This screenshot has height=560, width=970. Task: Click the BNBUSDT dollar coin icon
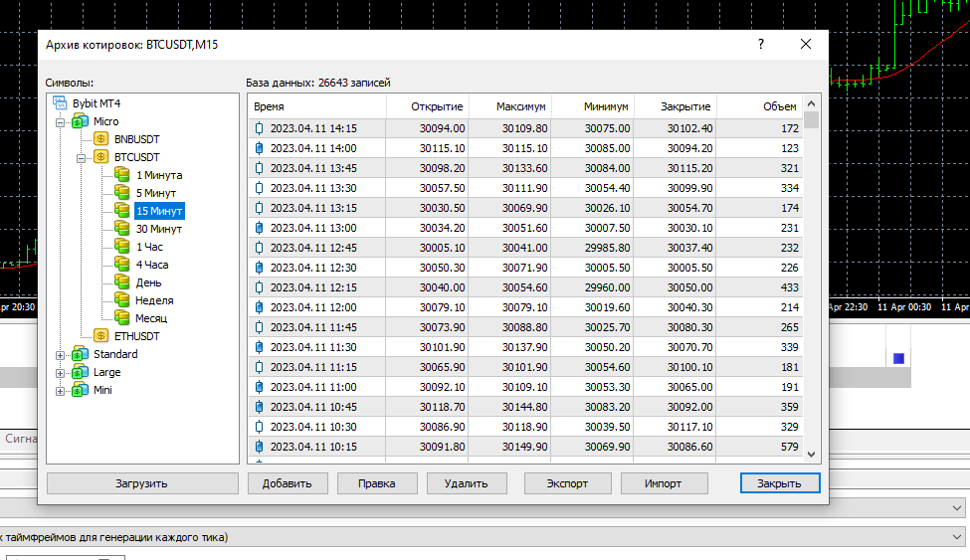pyautogui.click(x=100, y=139)
